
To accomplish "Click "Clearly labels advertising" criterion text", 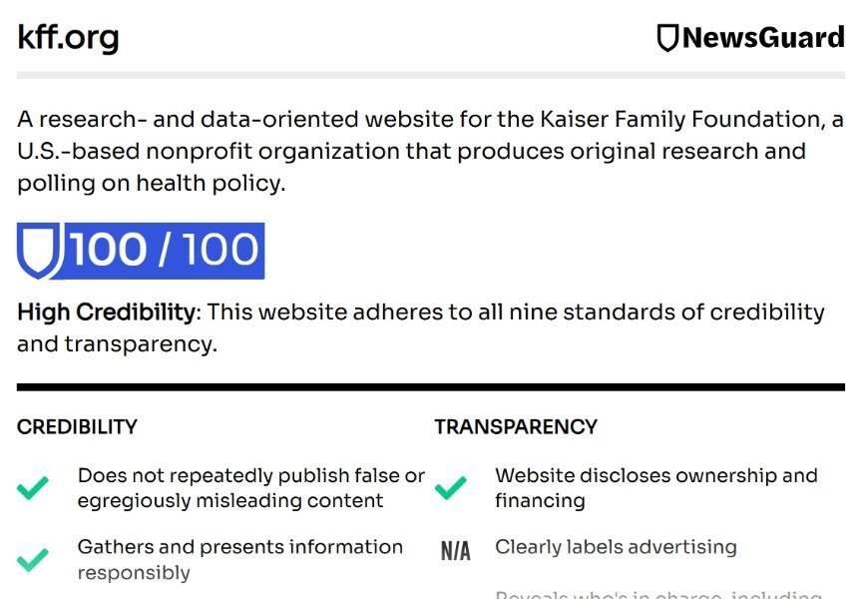I will (x=616, y=547).
